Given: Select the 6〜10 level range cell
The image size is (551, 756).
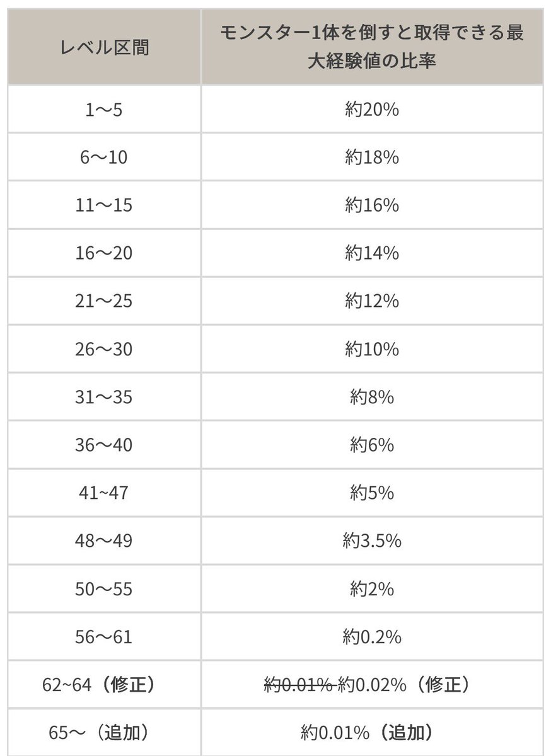Looking at the screenshot, I should [x=105, y=157].
